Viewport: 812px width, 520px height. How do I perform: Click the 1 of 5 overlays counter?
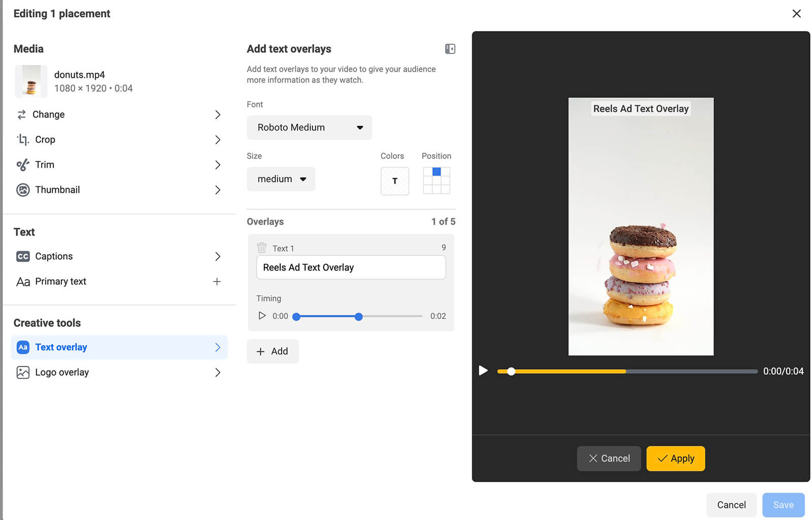pos(443,222)
